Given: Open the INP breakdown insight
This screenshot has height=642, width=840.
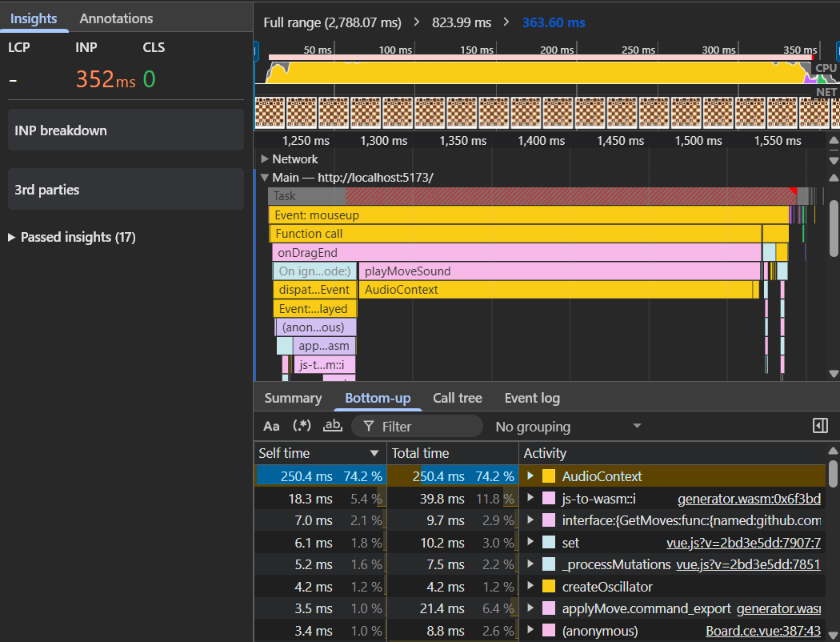Looking at the screenshot, I should click(126, 130).
